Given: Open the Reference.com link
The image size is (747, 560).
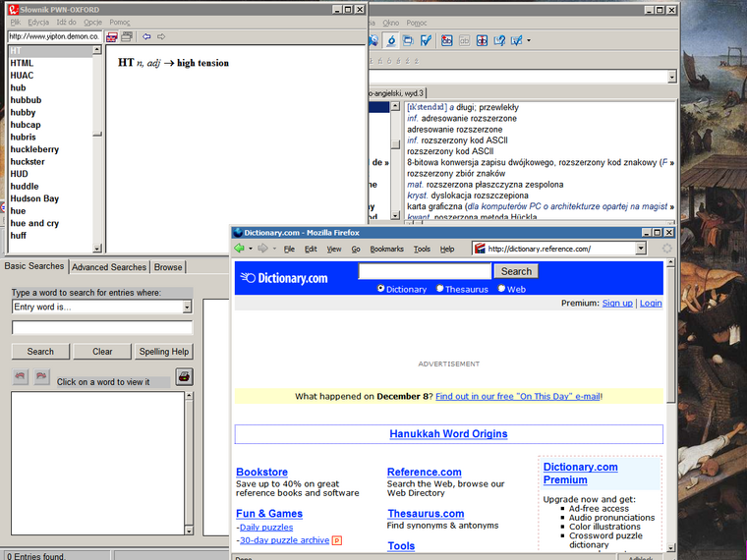Looking at the screenshot, I should tap(424, 472).
